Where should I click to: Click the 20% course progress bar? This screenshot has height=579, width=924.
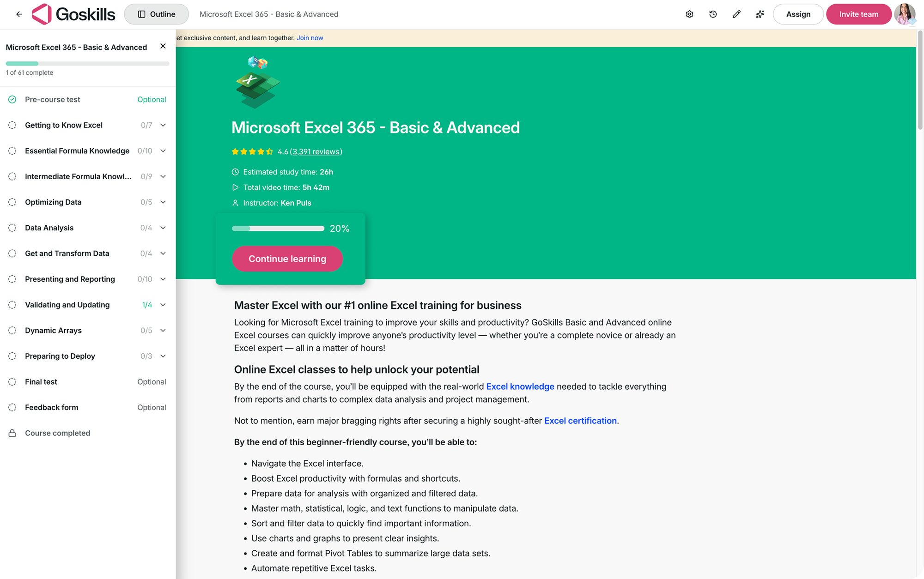coord(278,229)
